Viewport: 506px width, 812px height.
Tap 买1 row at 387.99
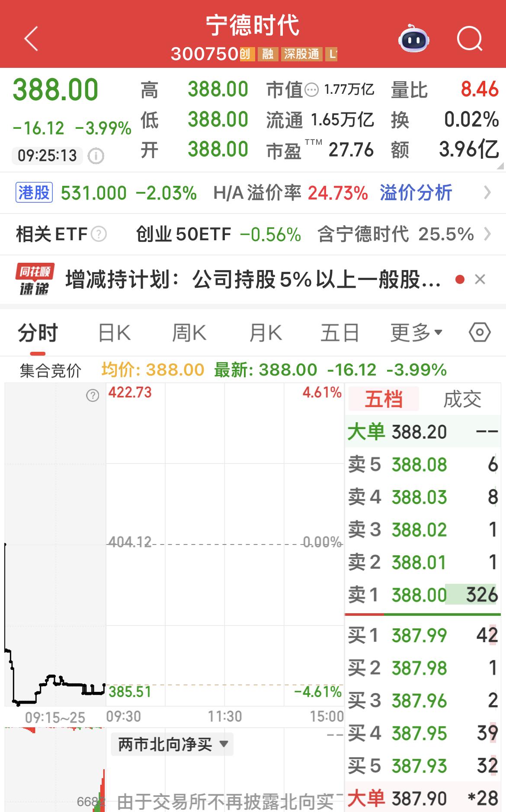423,635
